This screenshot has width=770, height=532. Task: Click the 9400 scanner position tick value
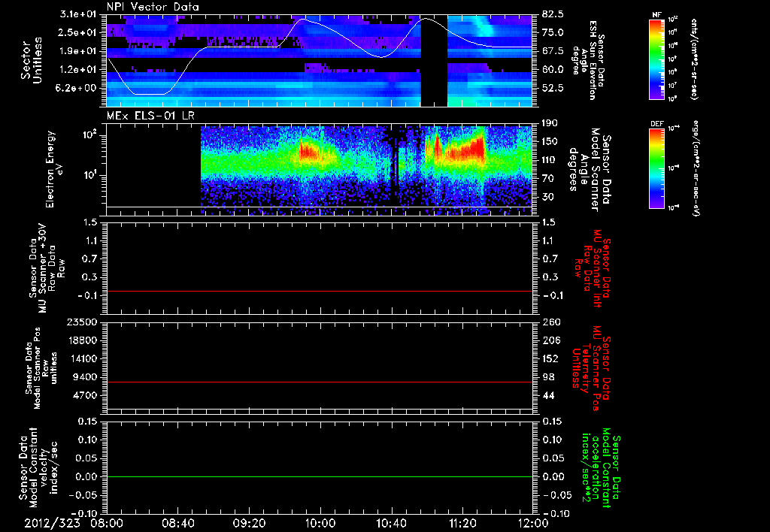coord(84,377)
